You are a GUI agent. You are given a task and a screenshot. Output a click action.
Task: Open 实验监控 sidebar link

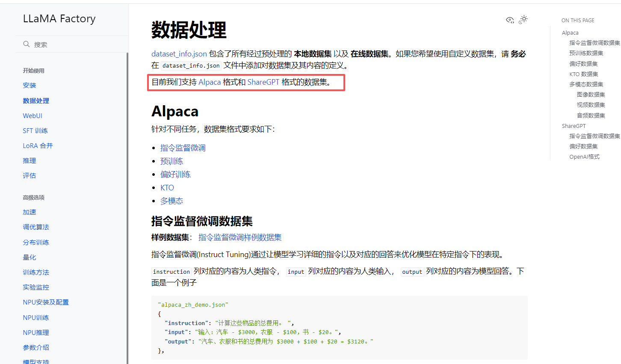point(36,287)
